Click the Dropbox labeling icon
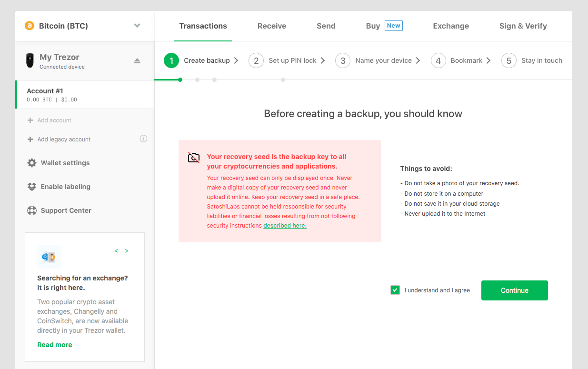Viewport: 588px width, 369px height. (x=32, y=187)
